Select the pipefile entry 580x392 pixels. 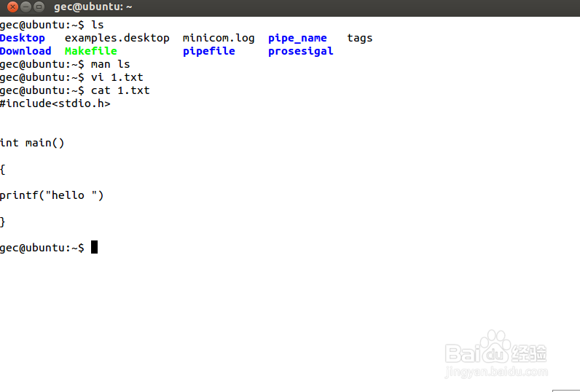[208, 51]
